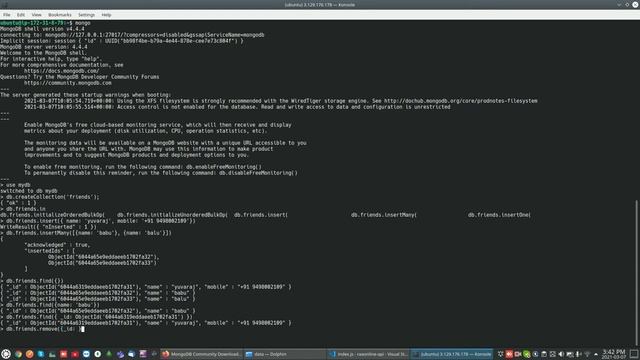The width and height of the screenshot is (640, 360).
Task: Open the File menu in Konsole
Action: [x=7, y=15]
